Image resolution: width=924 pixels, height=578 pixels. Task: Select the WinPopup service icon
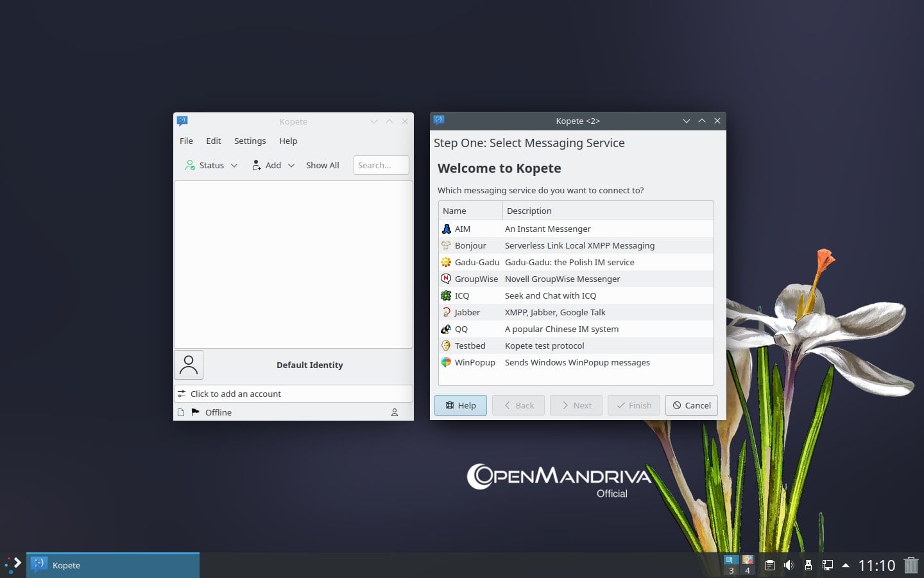pyautogui.click(x=446, y=362)
